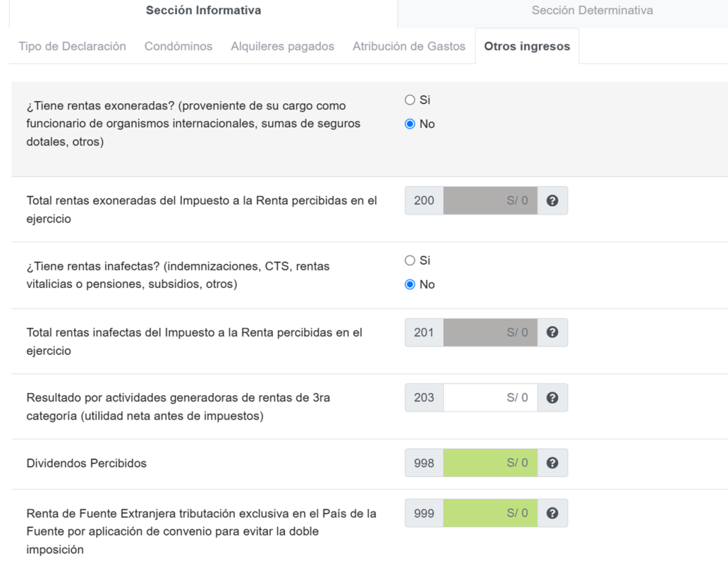Click the code label 203
The width and height of the screenshot is (728, 561).
coord(424,397)
